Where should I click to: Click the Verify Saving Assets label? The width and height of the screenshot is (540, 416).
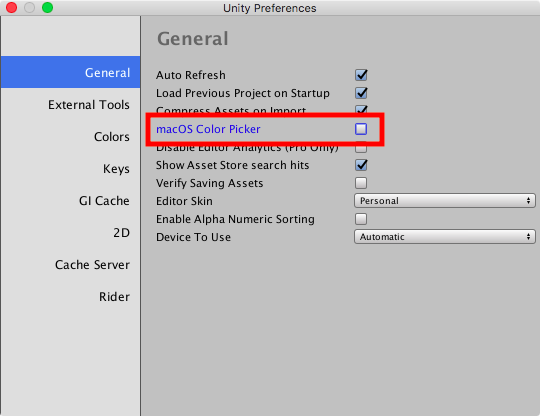tap(209, 183)
